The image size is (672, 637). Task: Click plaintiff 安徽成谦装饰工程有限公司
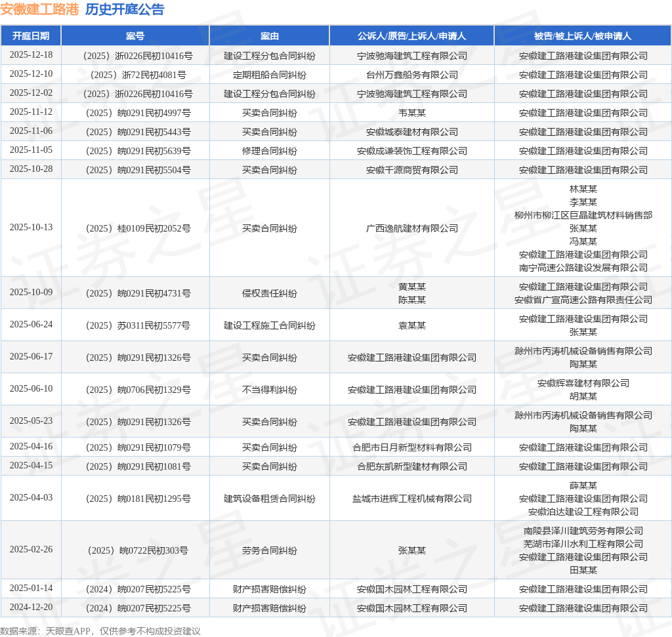[412, 151]
